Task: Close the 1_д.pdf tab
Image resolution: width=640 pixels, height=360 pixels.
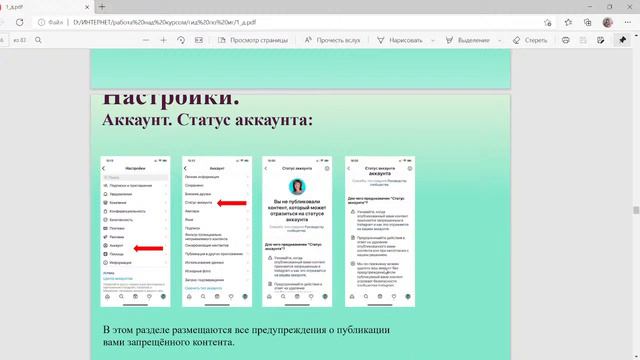Action: tap(87, 7)
